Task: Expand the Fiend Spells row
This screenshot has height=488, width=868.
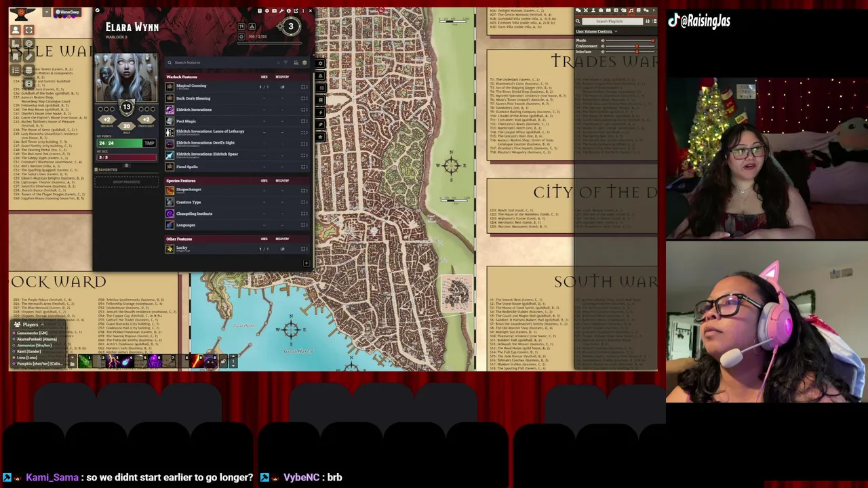Action: coord(303,167)
